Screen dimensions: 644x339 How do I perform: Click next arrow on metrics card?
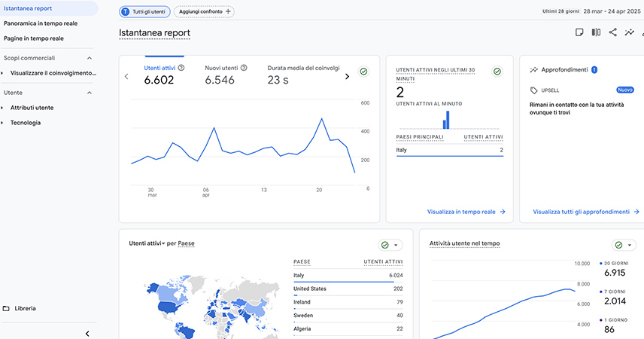pos(347,76)
